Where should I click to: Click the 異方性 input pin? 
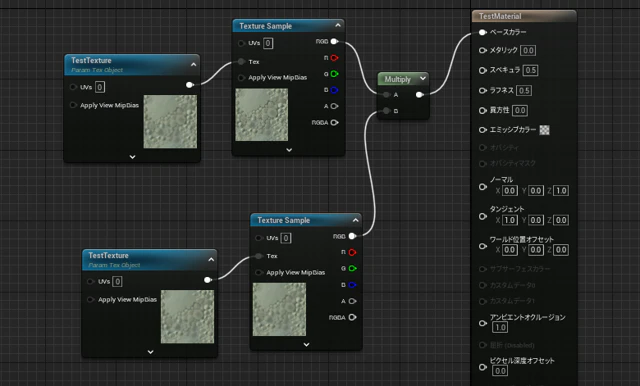(x=482, y=111)
